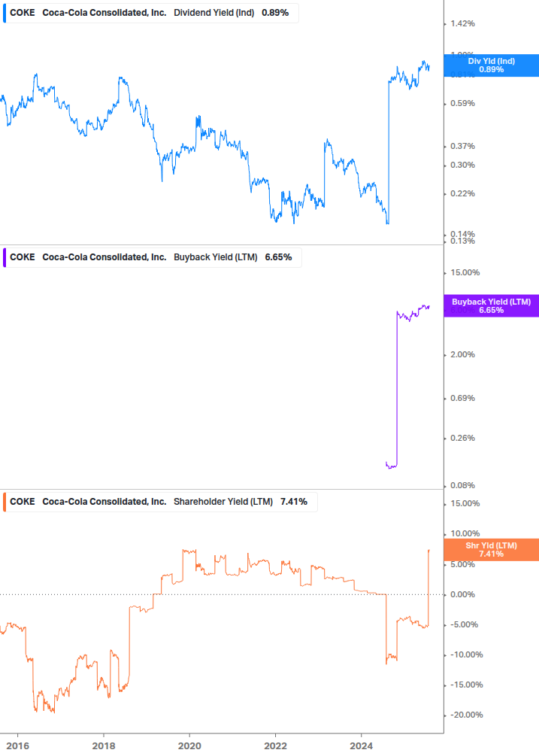Select the orange Shareholder Yield legend color bar

point(5,502)
